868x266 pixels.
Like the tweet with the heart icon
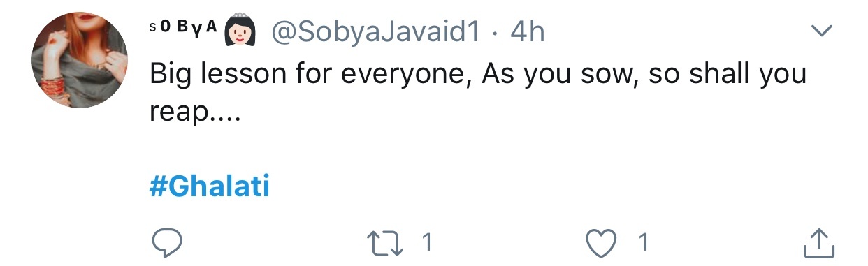(x=603, y=243)
